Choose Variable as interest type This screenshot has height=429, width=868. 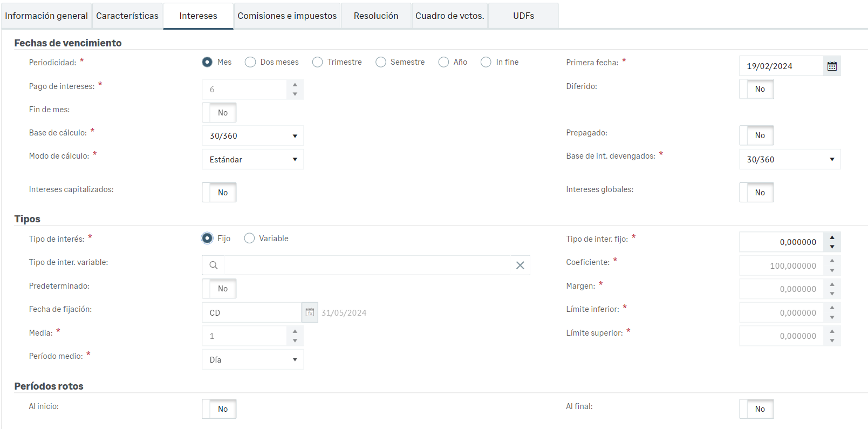249,239
